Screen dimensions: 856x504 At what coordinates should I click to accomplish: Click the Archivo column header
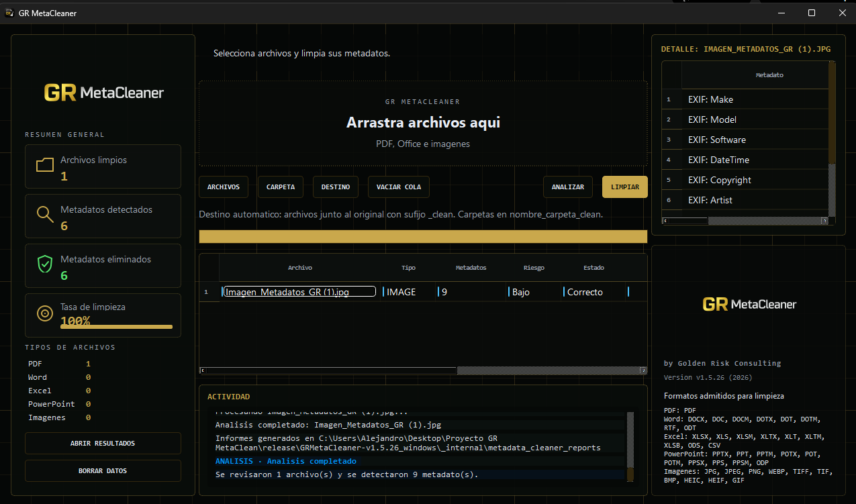pyautogui.click(x=300, y=268)
